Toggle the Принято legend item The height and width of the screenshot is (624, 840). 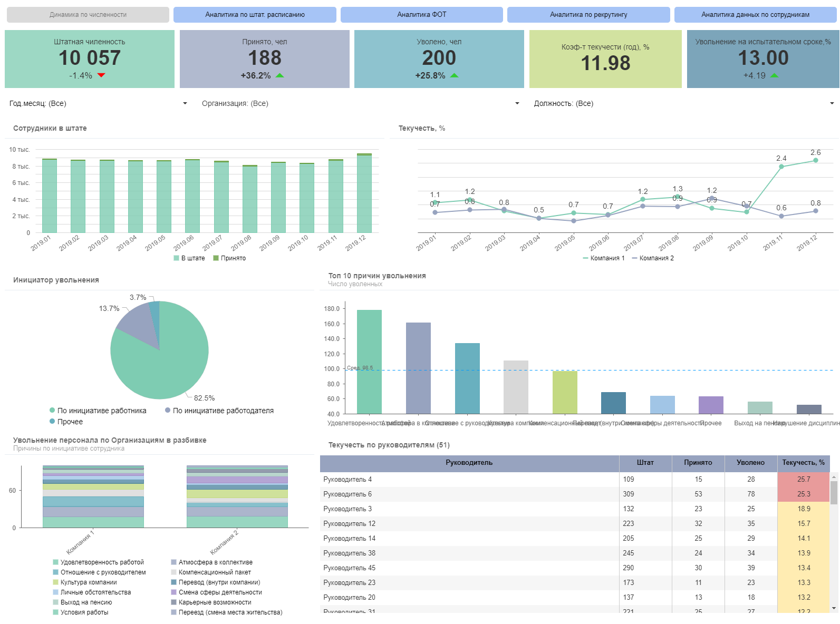[229, 258]
